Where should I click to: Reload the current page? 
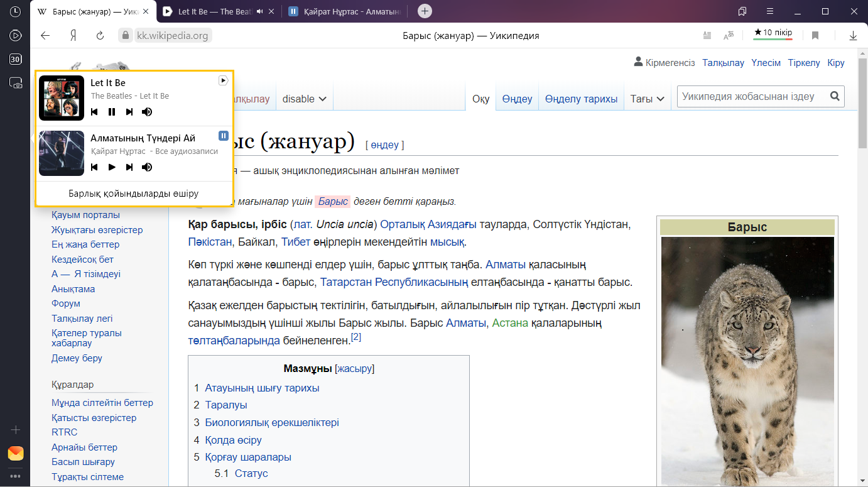pyautogui.click(x=99, y=36)
